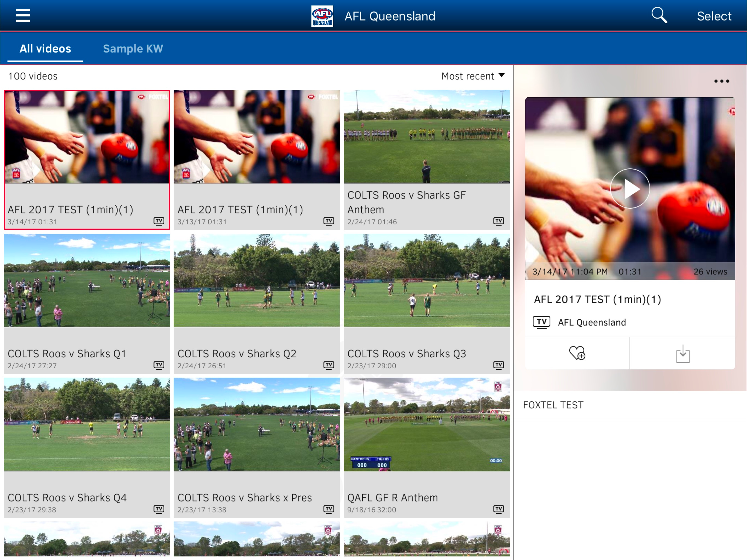Click TV icon on 3/14/17 AFL 2017 TEST card
The image size is (747, 560).
pyautogui.click(x=159, y=221)
